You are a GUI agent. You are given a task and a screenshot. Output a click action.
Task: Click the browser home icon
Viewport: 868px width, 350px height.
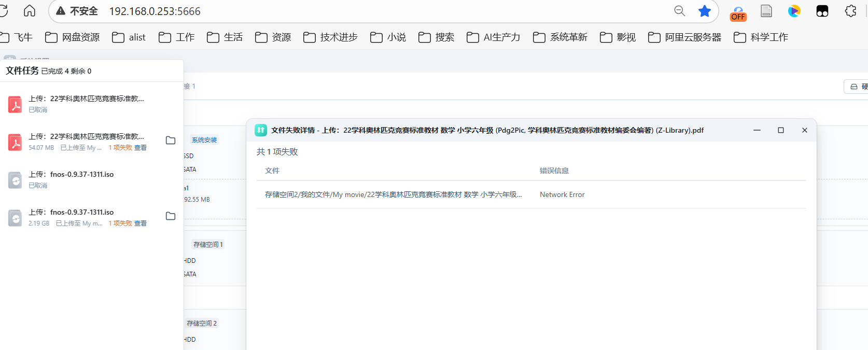(x=30, y=11)
